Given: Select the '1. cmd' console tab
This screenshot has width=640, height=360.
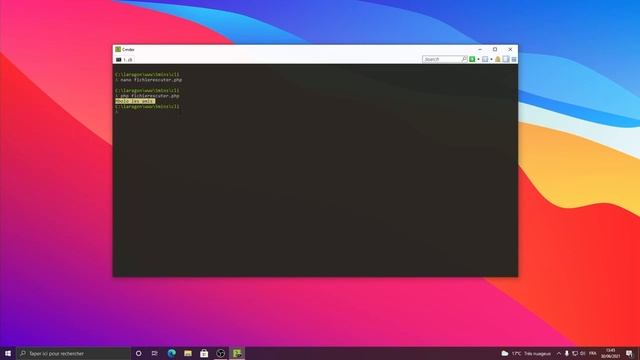Looking at the screenshot, I should [124, 60].
